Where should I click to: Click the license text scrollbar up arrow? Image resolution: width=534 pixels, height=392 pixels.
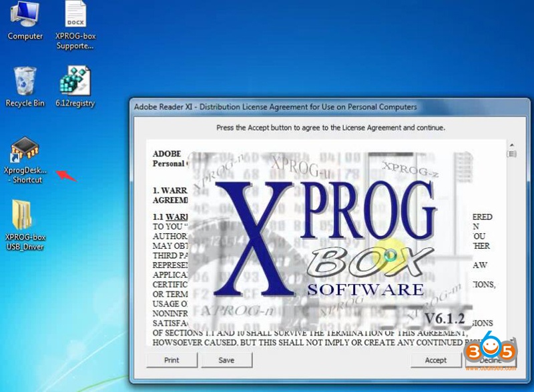click(511, 145)
